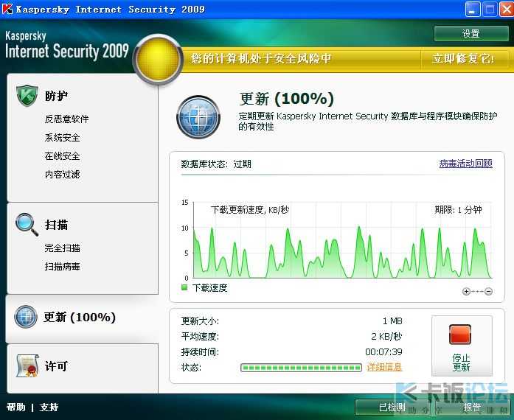Zoom in the graph with plus icon
Image resolution: width=514 pixels, height=420 pixels.
point(466,291)
